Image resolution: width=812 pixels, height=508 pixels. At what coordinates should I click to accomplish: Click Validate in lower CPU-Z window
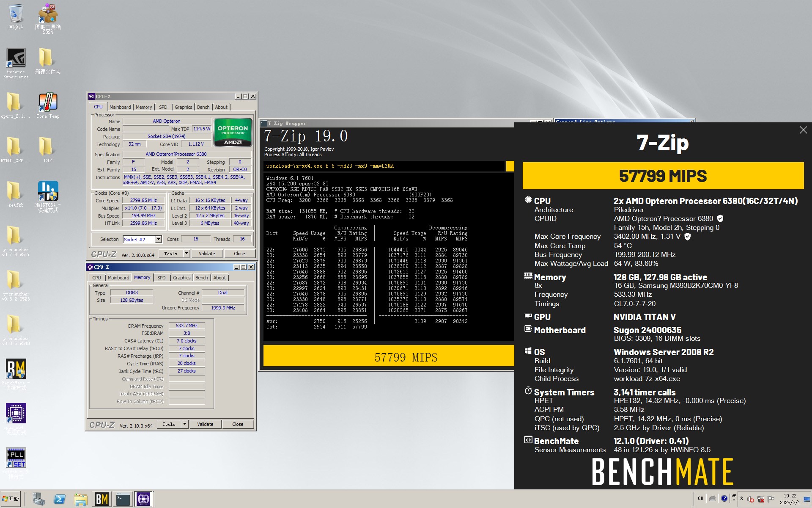click(205, 424)
